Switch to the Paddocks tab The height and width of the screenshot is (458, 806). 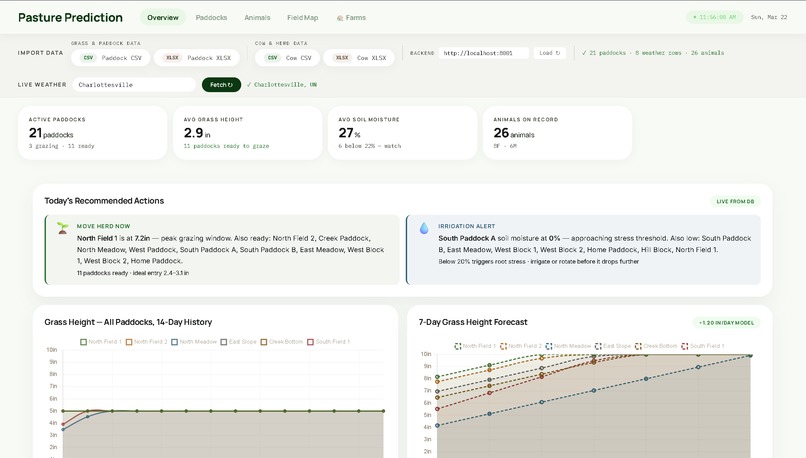click(211, 17)
